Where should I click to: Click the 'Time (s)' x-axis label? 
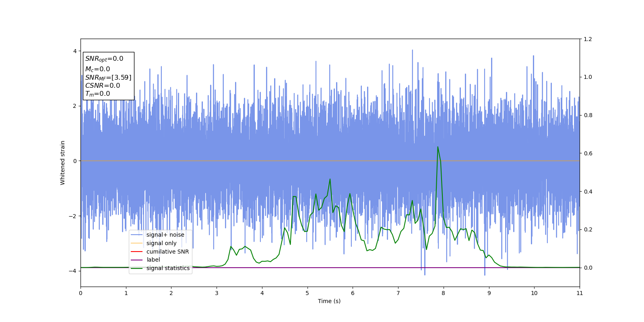tap(329, 301)
